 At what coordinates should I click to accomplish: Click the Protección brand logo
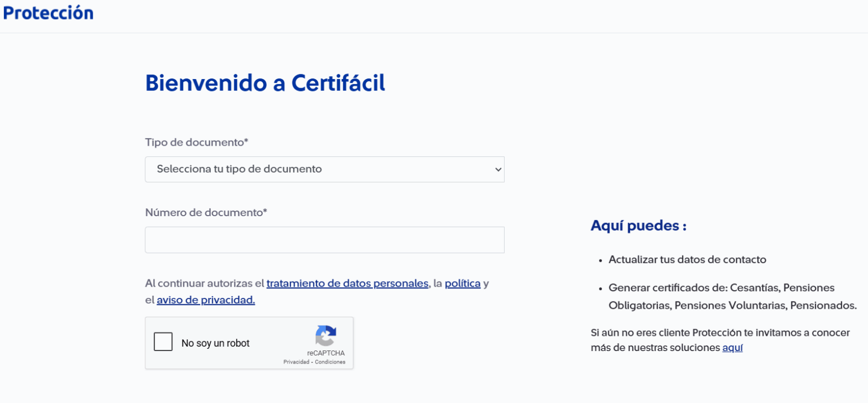point(48,12)
